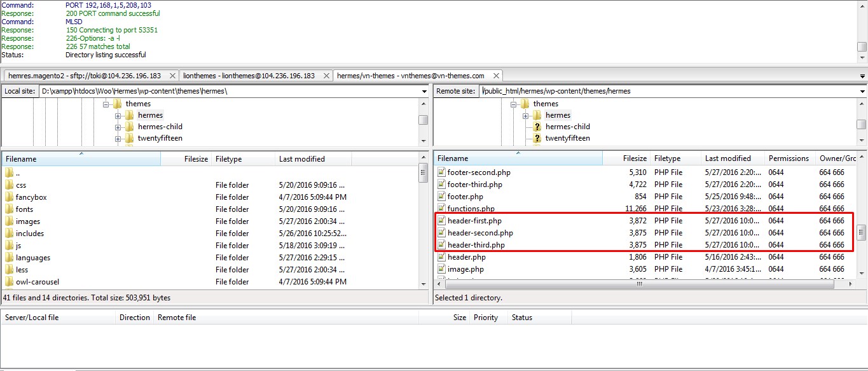Image resolution: width=868 pixels, height=371 pixels.
Task: Click the fancybox folder icon
Action: coord(9,197)
